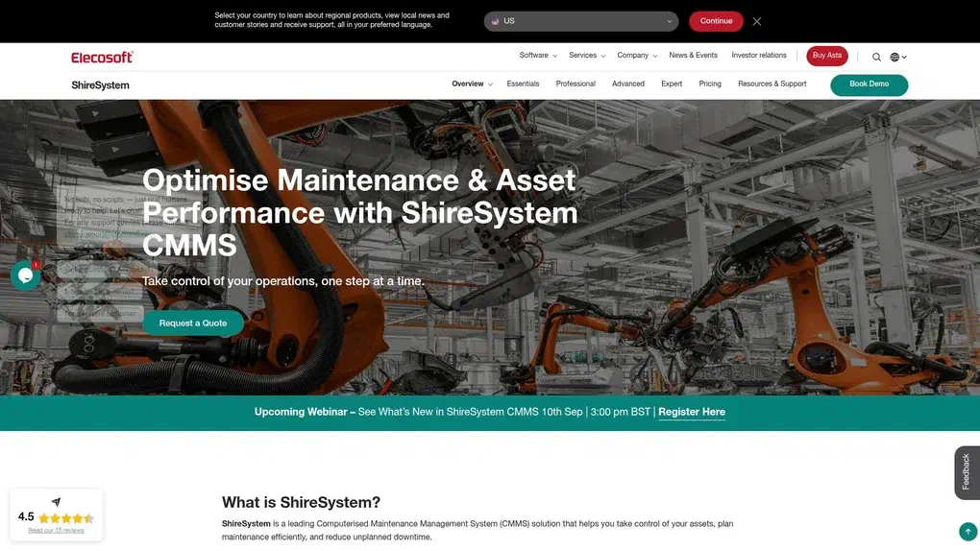Click the Book Demo button
Image resolution: width=980 pixels, height=551 pixels.
[869, 84]
